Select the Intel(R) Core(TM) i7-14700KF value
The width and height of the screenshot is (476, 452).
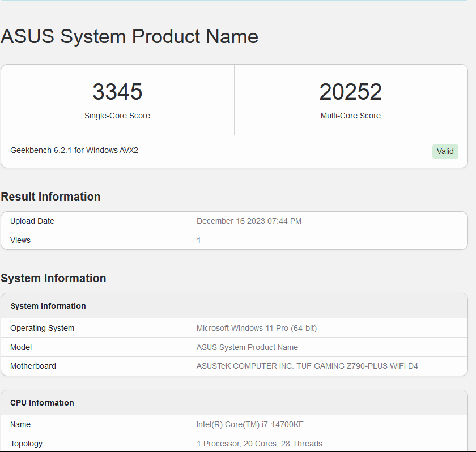250,424
